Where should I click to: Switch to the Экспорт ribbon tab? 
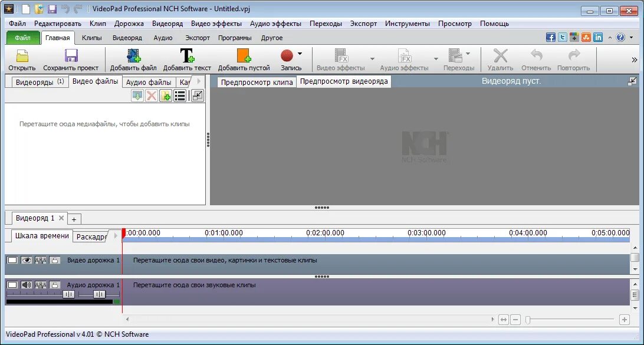pos(198,38)
